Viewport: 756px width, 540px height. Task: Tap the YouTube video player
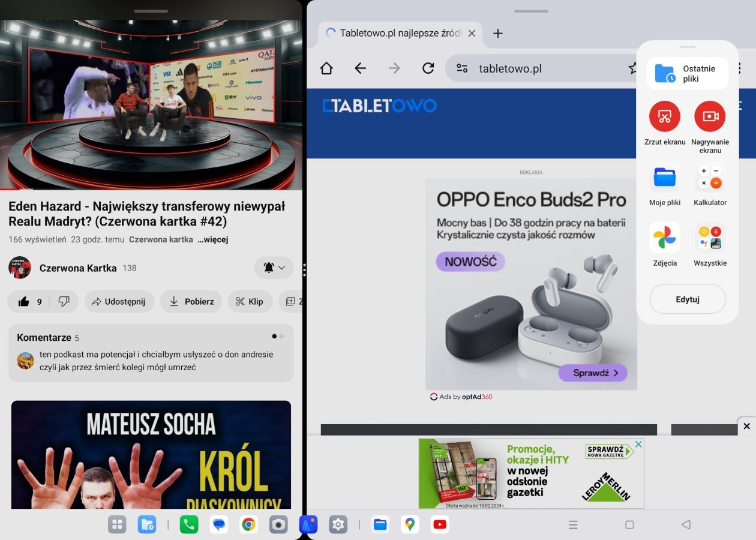pos(151,105)
